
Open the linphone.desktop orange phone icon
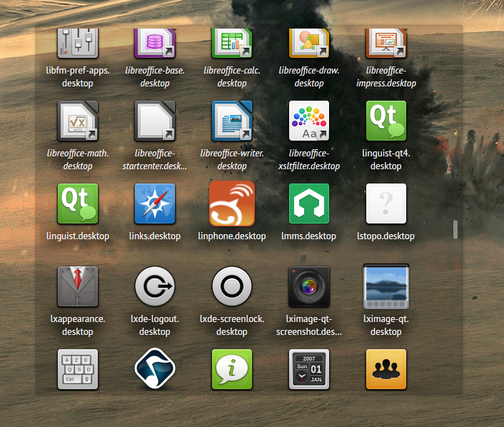[232, 204]
